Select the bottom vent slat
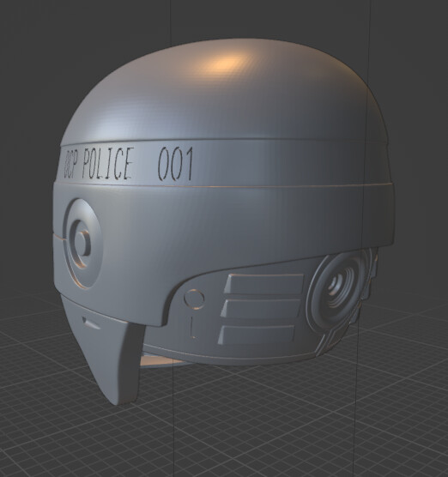Screen dimensions: 448x477 257,335
